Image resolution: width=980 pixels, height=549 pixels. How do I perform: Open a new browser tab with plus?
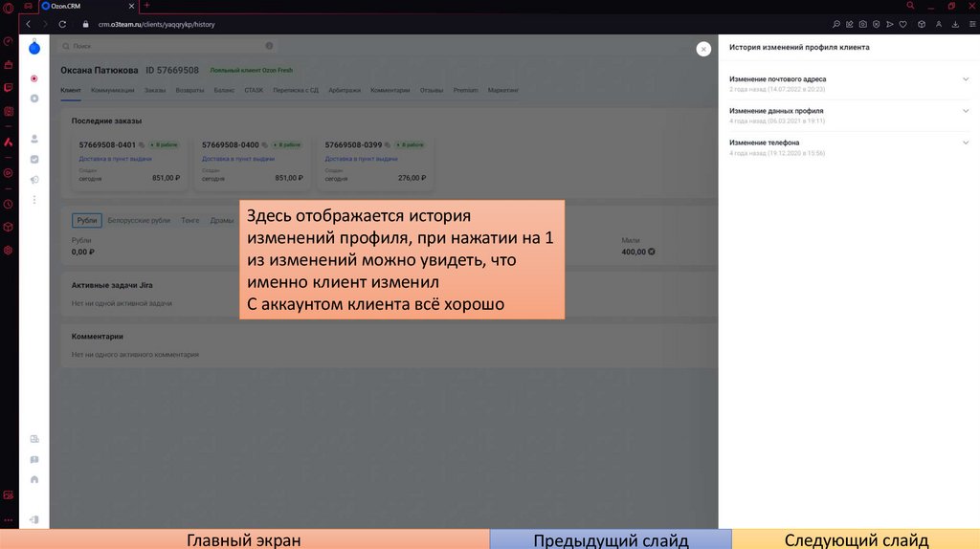coord(146,5)
